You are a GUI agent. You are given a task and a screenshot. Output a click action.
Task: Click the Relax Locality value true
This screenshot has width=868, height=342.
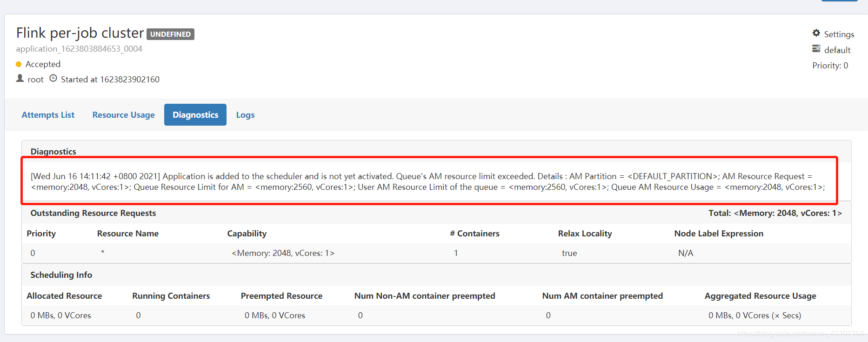pos(569,253)
